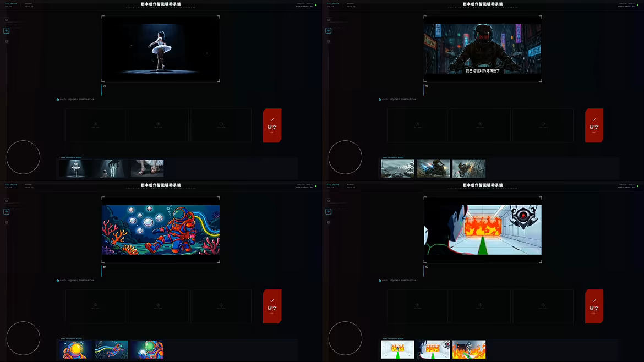Click the plus icon in the ballerina panel's first sequence slot
644x362 pixels.
[x=96, y=124]
